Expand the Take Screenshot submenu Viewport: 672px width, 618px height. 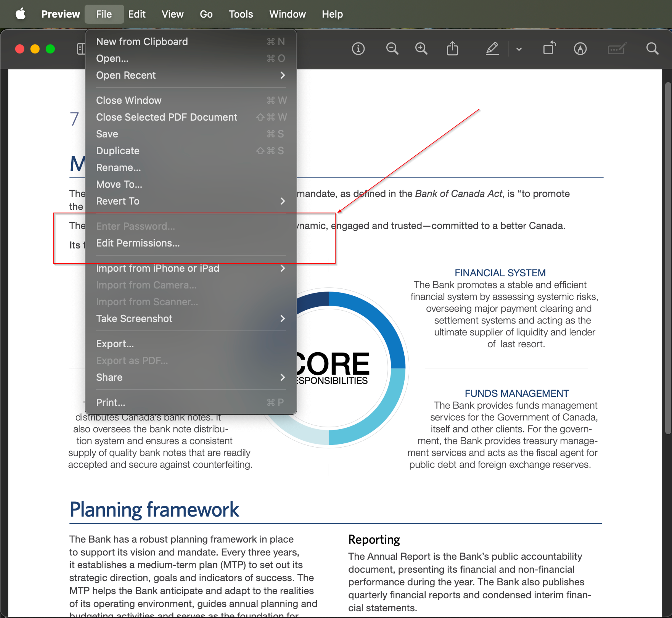click(x=191, y=318)
